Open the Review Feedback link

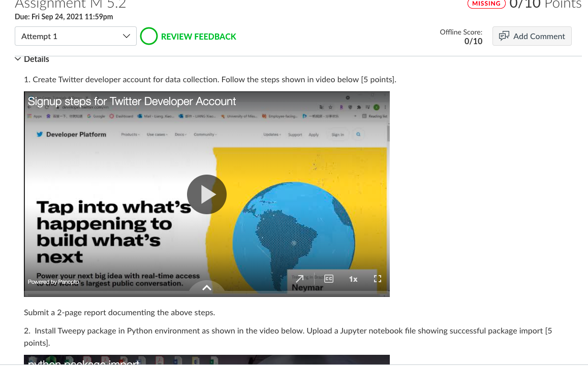click(x=198, y=37)
